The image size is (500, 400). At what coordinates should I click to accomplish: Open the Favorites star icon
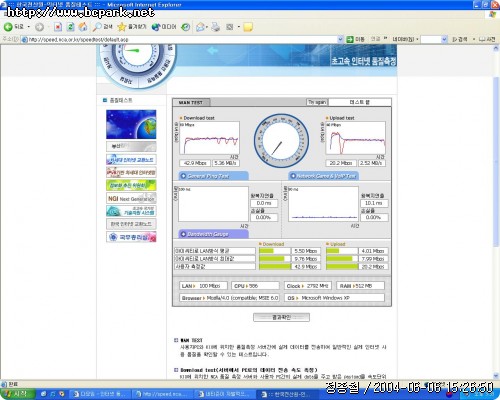(x=122, y=27)
